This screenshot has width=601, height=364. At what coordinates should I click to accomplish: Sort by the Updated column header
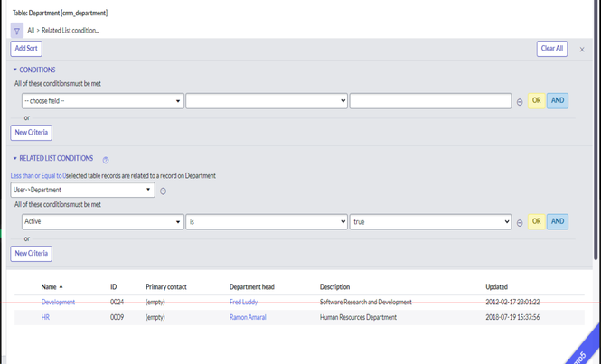point(496,287)
